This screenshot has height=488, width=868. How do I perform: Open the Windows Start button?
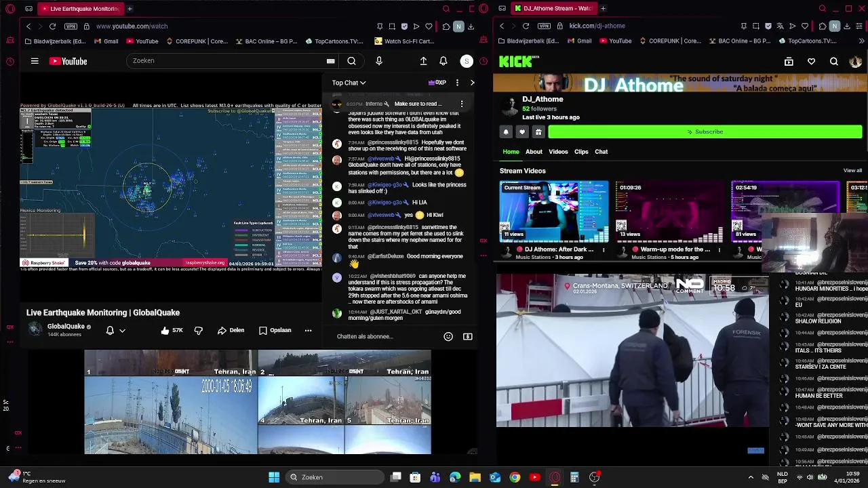point(274,477)
